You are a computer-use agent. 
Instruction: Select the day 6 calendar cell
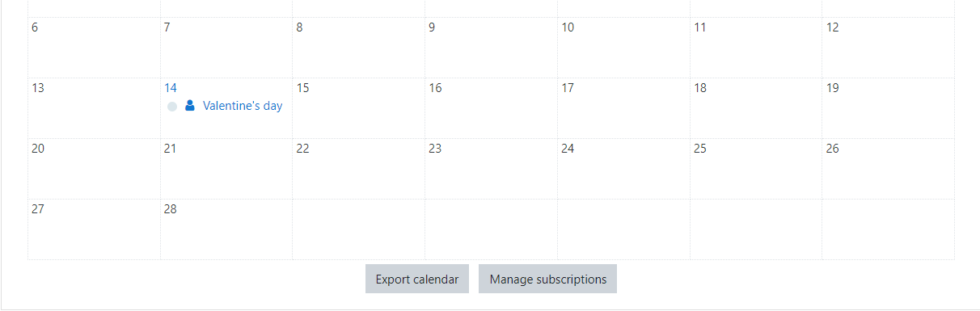94,48
